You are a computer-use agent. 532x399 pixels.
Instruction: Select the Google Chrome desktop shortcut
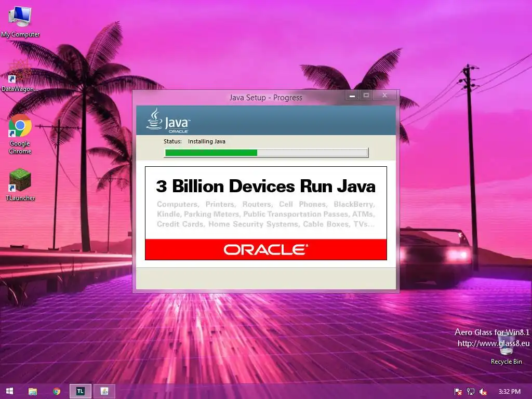(20, 134)
